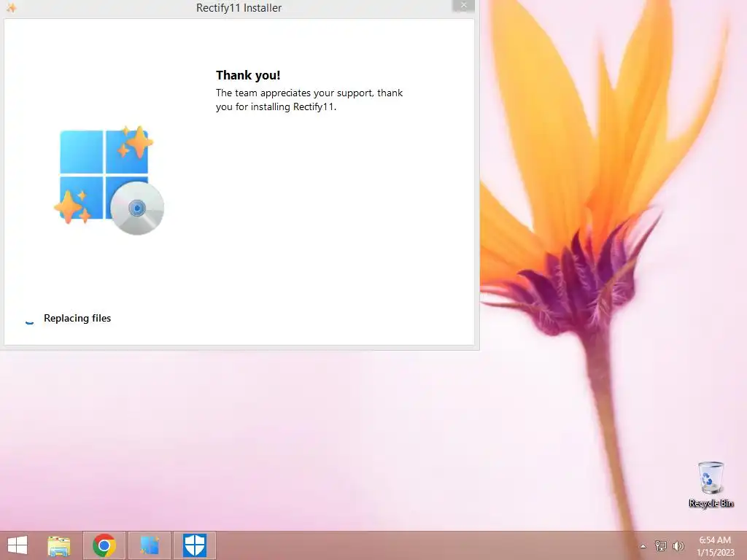Click the 'Thank you!' heading
This screenshot has width=747, height=560.
[x=248, y=75]
